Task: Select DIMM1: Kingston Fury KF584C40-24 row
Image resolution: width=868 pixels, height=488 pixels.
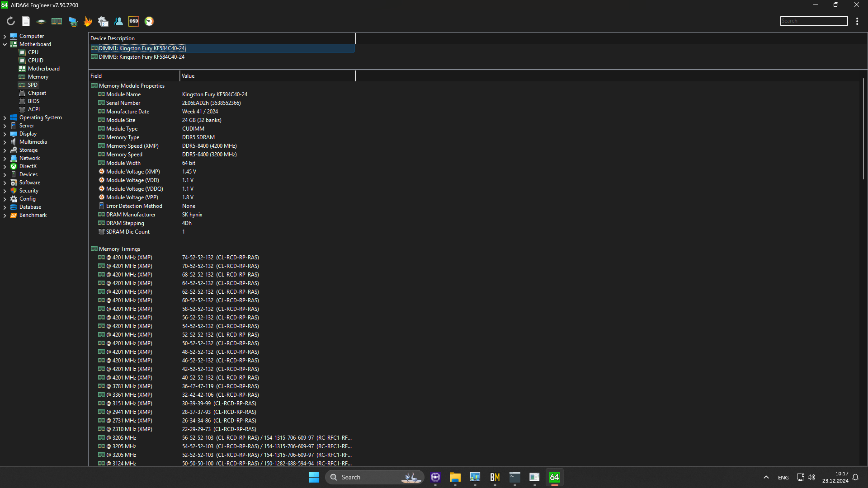Action: (x=222, y=48)
